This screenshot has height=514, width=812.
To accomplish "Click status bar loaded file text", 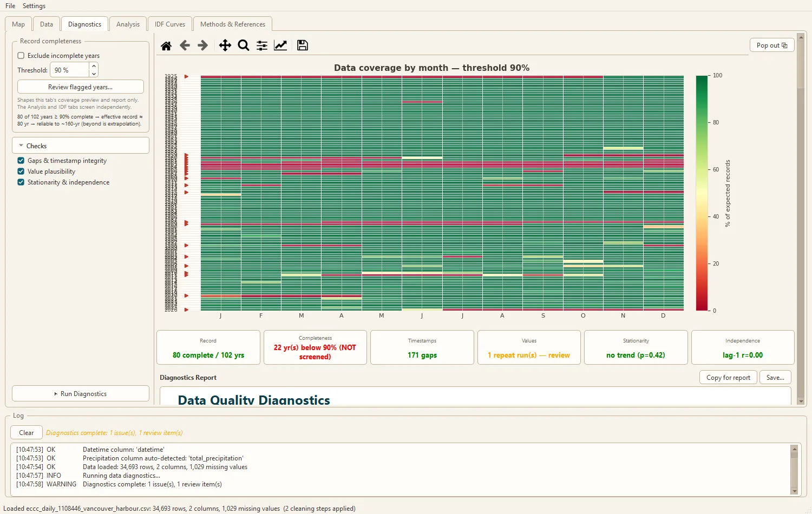I will click(179, 509).
